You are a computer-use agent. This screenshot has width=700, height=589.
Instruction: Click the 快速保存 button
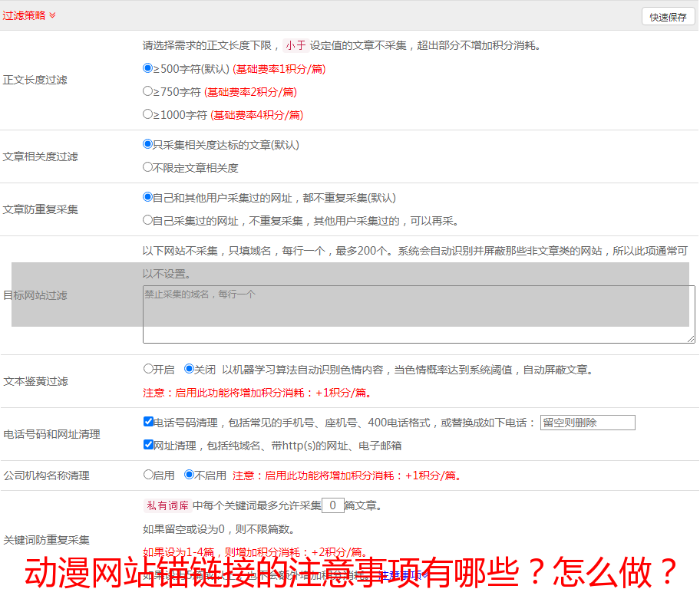coord(667,17)
